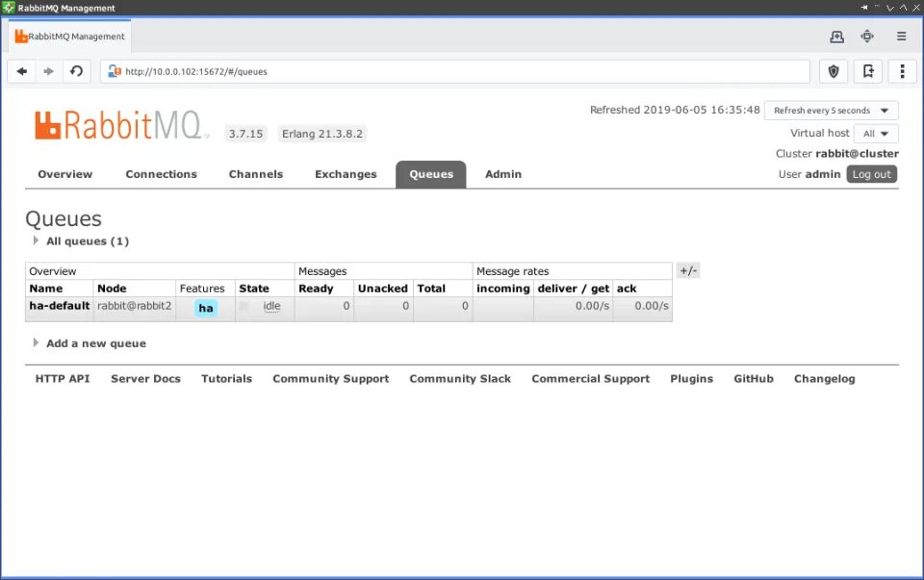
Task: Sort by the incoming column header
Action: [x=503, y=289]
